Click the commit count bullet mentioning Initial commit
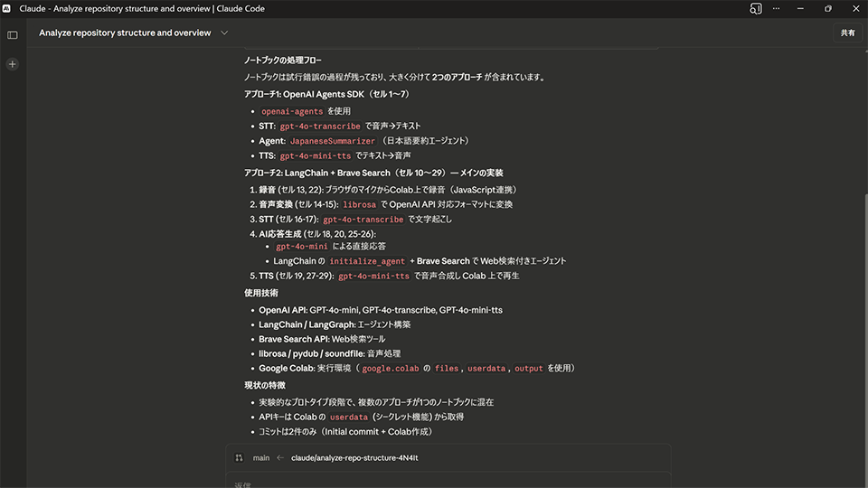 (347, 432)
